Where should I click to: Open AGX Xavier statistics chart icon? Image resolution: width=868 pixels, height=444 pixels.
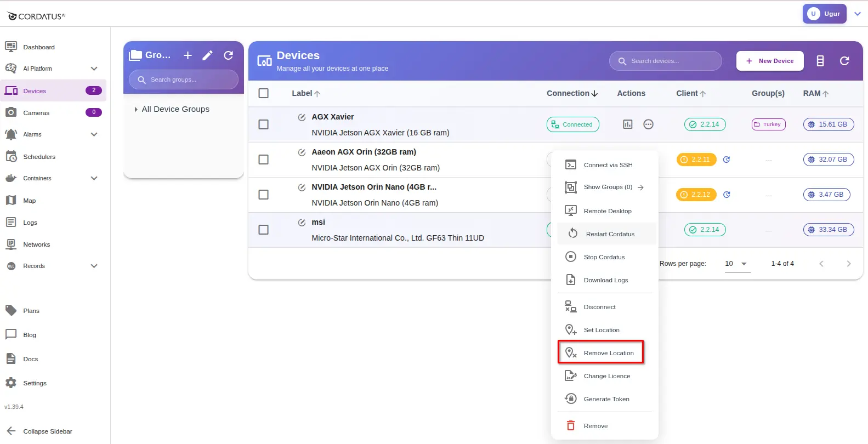[x=628, y=124]
